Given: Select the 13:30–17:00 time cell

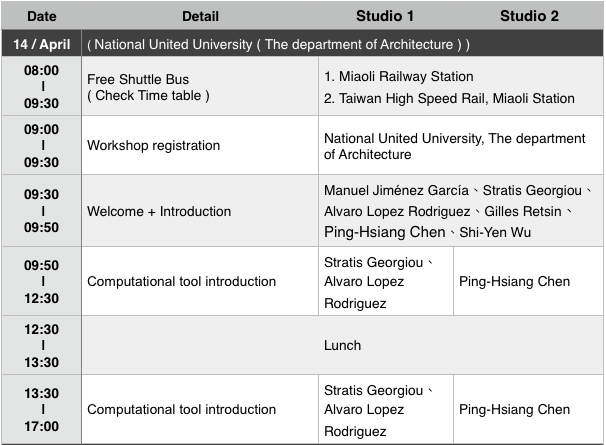Looking at the screenshot, I should (x=41, y=409).
